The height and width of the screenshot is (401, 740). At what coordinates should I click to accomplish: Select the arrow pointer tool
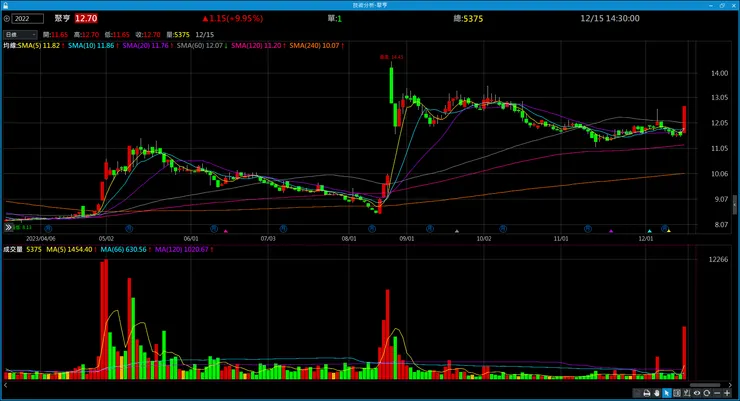pos(667,393)
